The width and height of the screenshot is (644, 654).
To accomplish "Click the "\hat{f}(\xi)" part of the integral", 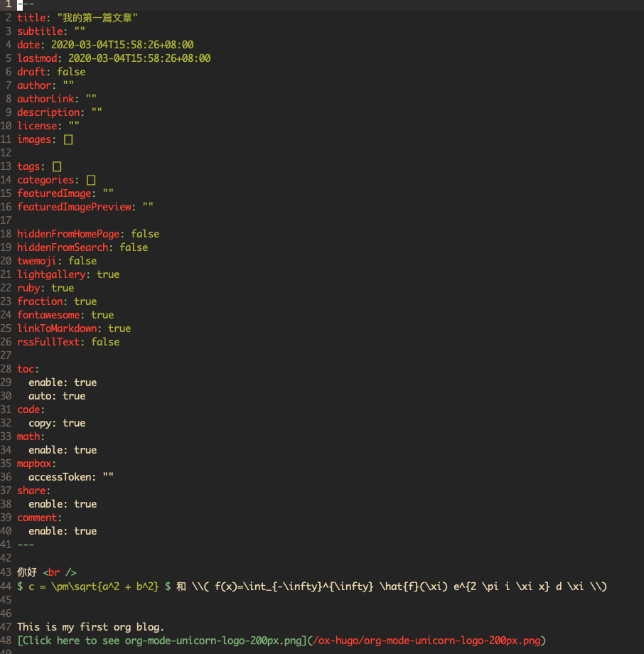I will point(414,586).
